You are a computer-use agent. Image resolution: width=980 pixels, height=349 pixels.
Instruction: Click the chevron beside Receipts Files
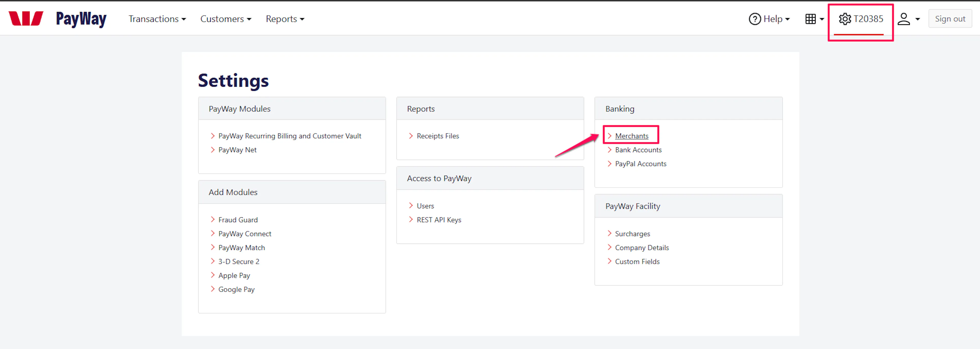tap(411, 136)
